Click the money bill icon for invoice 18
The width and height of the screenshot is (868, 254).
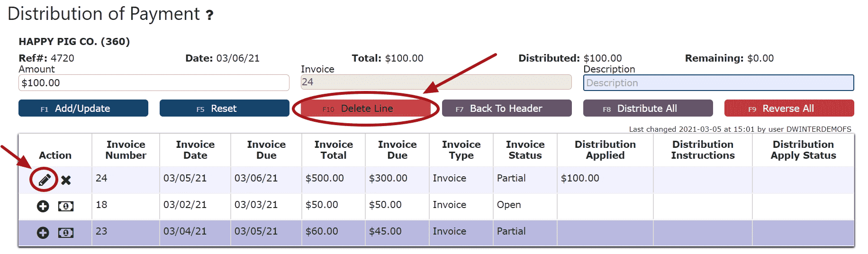[x=66, y=206]
